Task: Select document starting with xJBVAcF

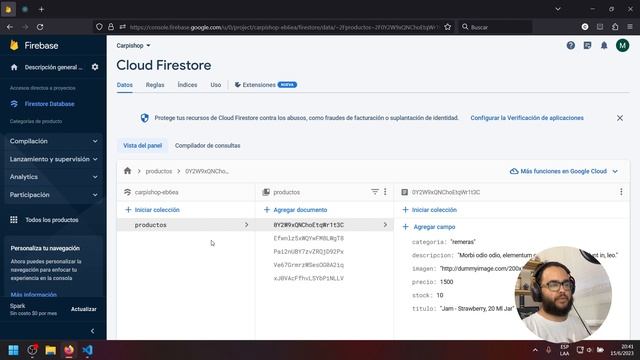Action: tap(309, 278)
